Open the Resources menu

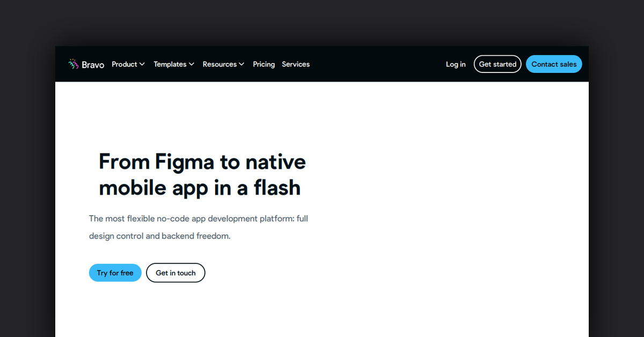coord(219,64)
